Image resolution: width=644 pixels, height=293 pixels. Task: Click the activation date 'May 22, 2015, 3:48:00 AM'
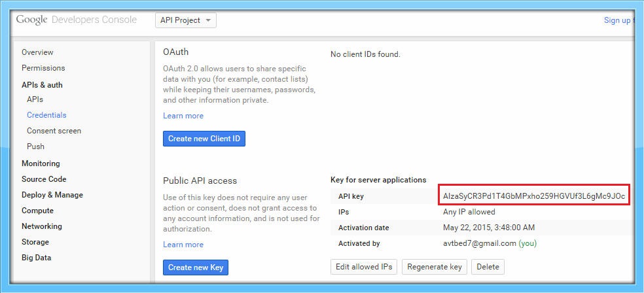[489, 228]
